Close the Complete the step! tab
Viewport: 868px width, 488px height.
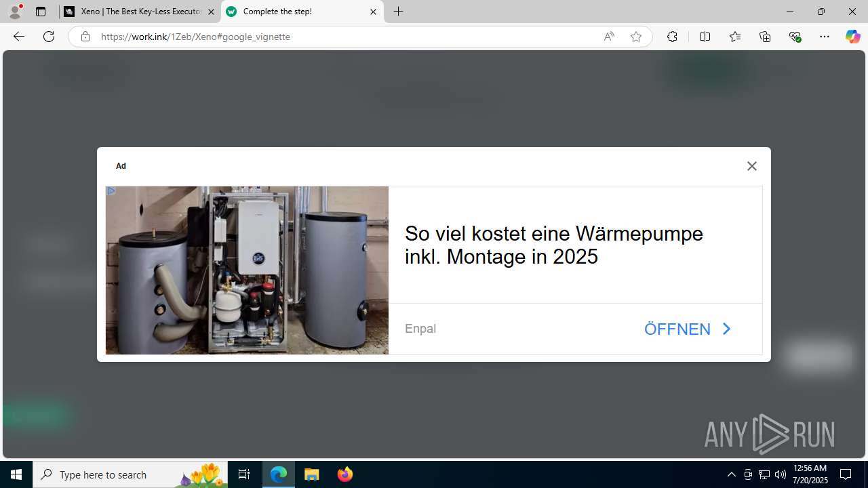point(373,12)
